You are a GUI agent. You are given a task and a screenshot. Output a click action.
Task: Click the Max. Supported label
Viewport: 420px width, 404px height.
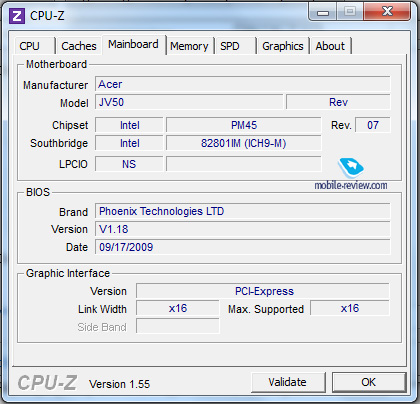coord(266,309)
